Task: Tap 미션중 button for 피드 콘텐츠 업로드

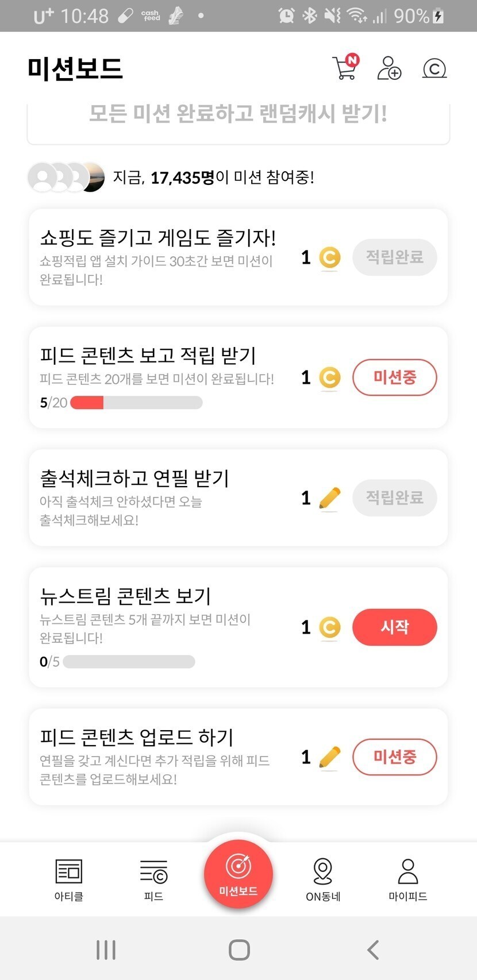Action: (x=394, y=757)
